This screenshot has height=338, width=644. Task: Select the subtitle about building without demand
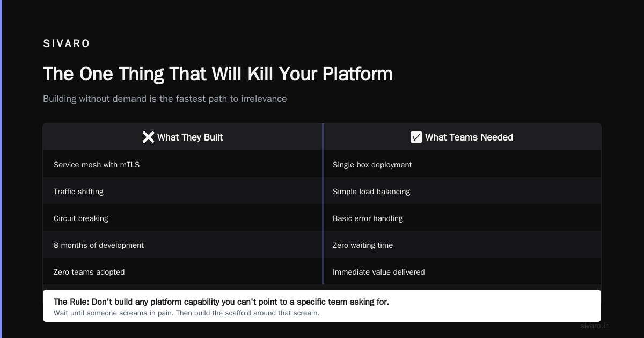point(165,99)
